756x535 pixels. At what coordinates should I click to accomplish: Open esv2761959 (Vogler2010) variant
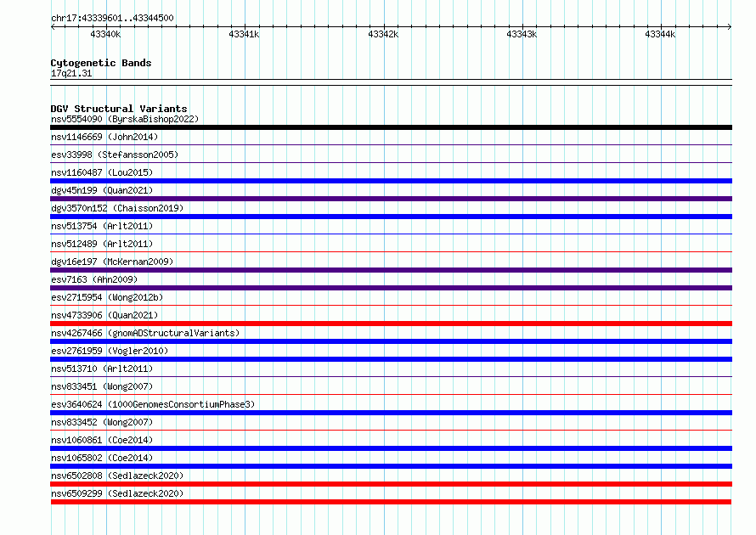(x=110, y=351)
